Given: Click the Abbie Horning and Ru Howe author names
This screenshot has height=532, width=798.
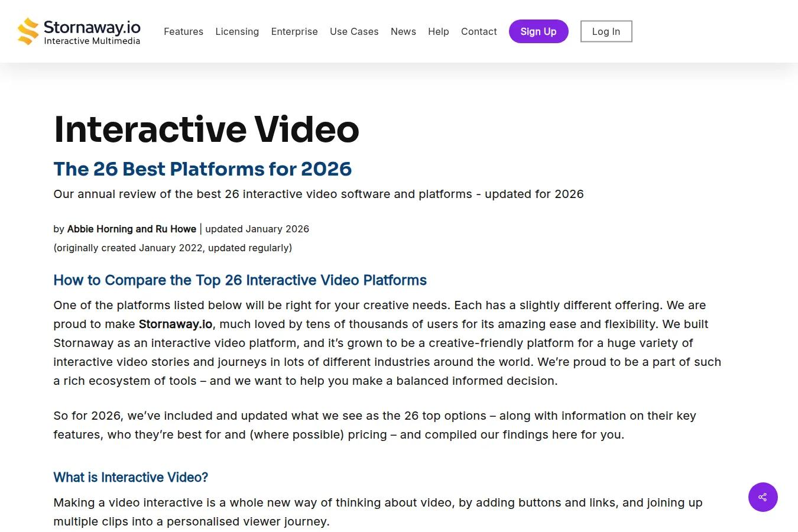Looking at the screenshot, I should click(x=131, y=229).
